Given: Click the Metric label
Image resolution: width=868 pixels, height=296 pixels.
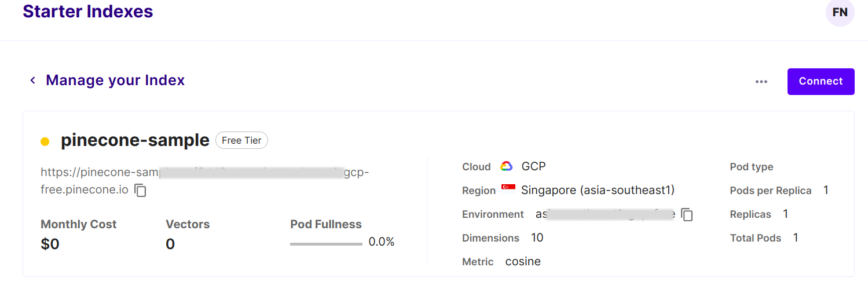Looking at the screenshot, I should 478,262.
